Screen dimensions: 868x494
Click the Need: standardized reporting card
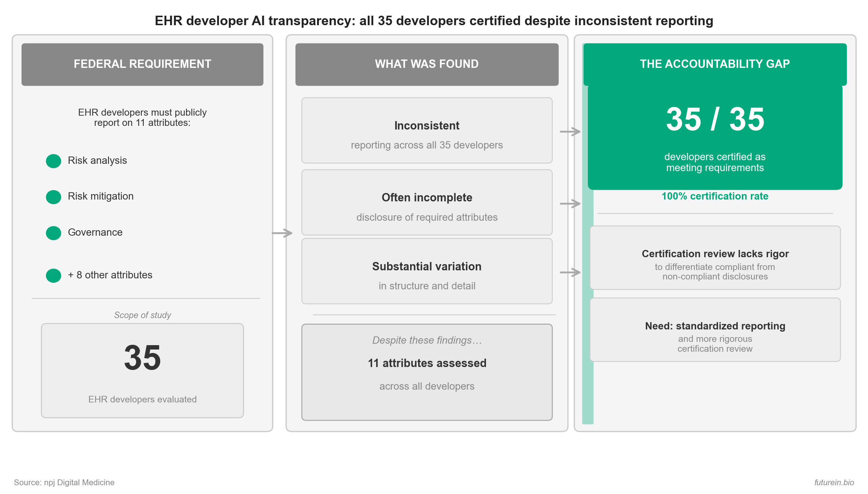click(715, 330)
